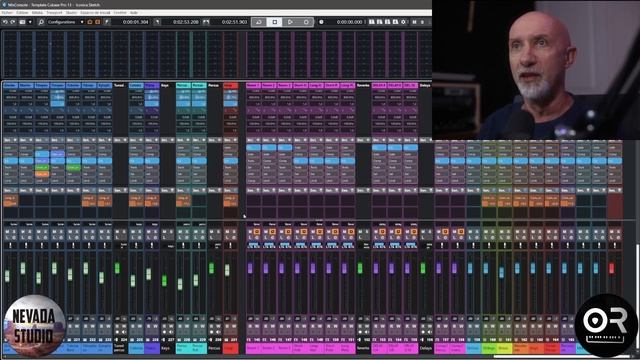The image size is (640, 360).
Task: Mute the Keys channel
Action: pyautogui.click(x=164, y=231)
